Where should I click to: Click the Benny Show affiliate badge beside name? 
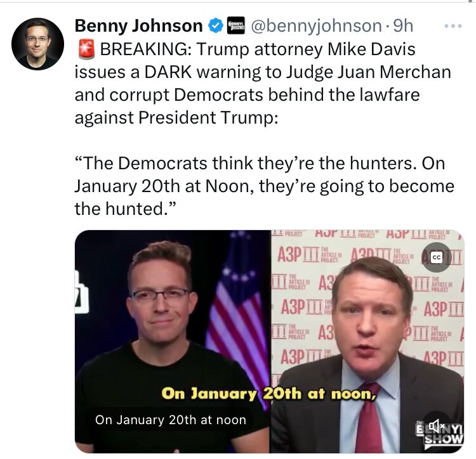(x=236, y=26)
